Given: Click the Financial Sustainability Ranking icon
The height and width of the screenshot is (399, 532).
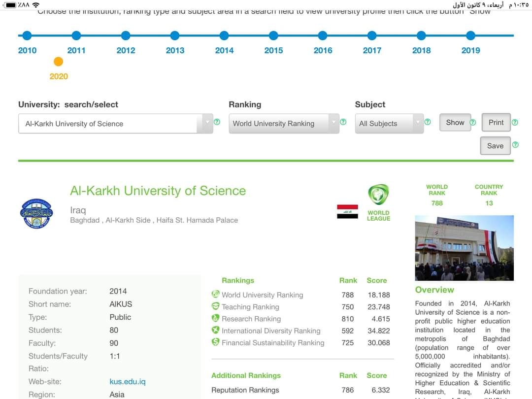Looking at the screenshot, I should (215, 342).
